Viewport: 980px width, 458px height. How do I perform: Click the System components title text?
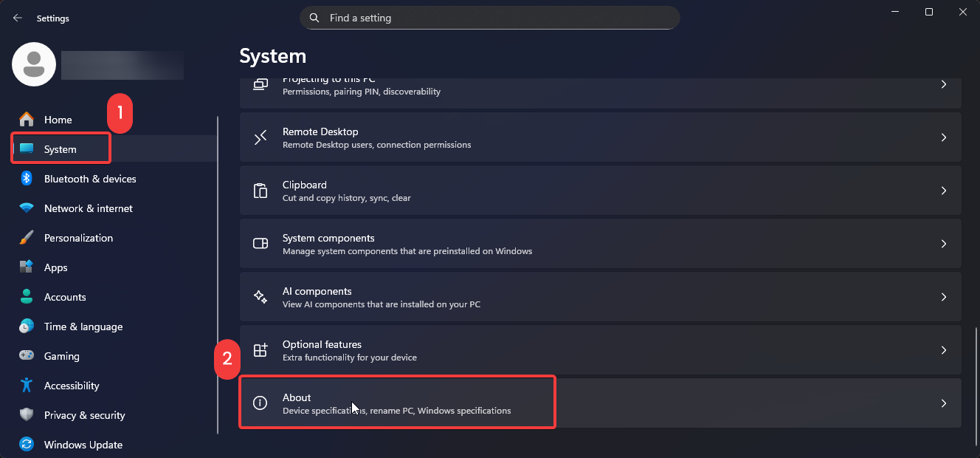coord(328,238)
